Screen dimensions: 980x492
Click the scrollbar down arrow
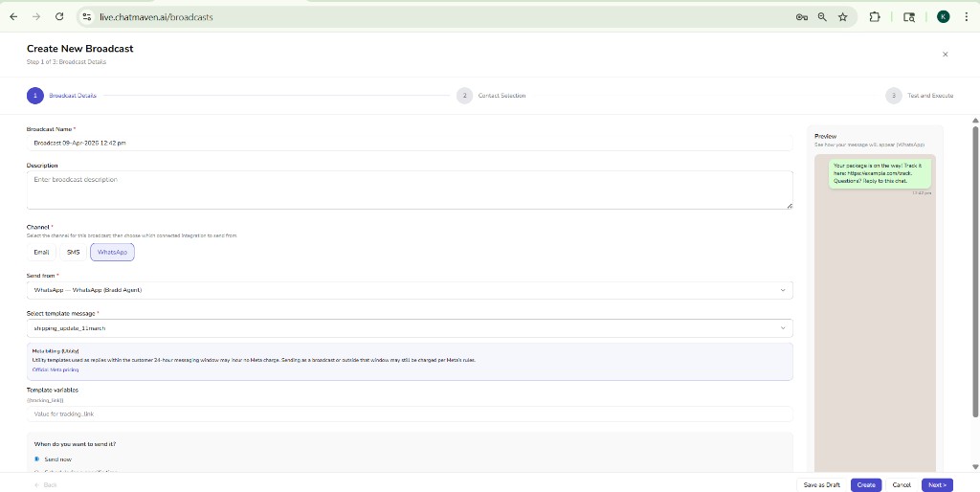pyautogui.click(x=974, y=467)
